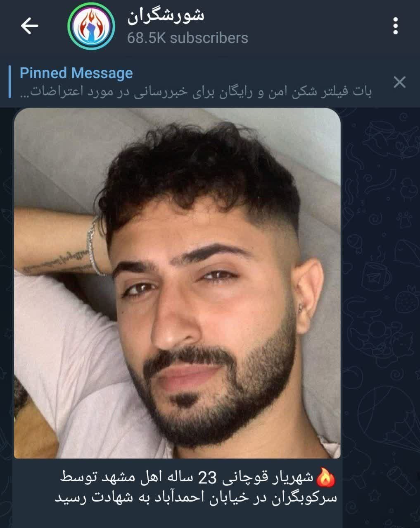Screen dimensions: 420x528
Task: Open the three-dot more options menu
Action: point(396,26)
